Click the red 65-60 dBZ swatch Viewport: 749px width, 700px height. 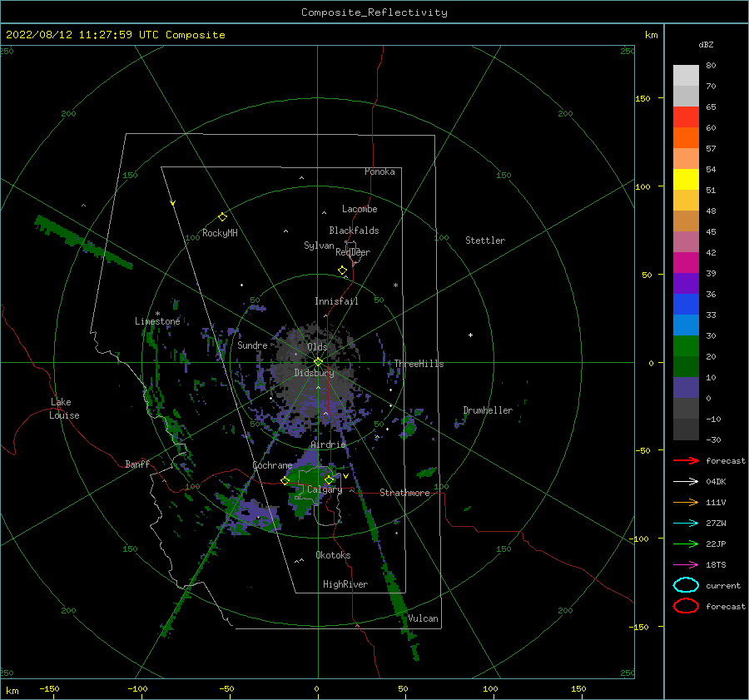[x=686, y=117]
